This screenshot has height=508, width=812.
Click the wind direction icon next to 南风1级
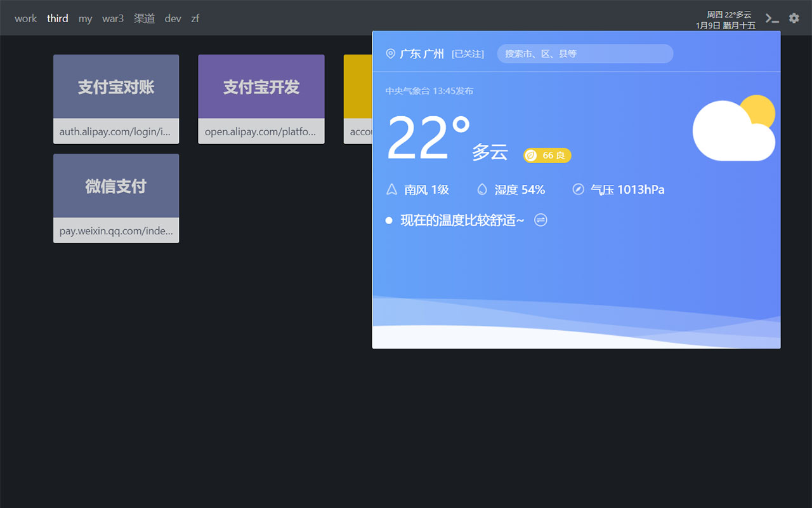[390, 189]
